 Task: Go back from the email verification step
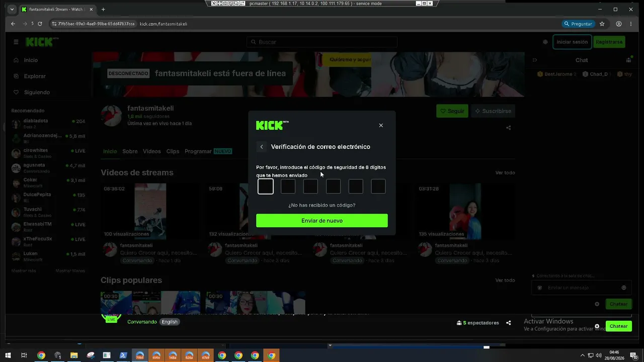262,147
